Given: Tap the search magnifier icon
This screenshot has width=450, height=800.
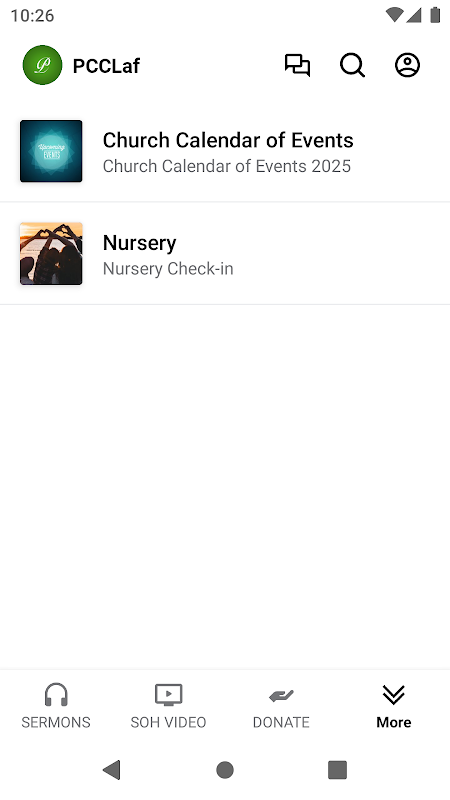Looking at the screenshot, I should coord(353,65).
